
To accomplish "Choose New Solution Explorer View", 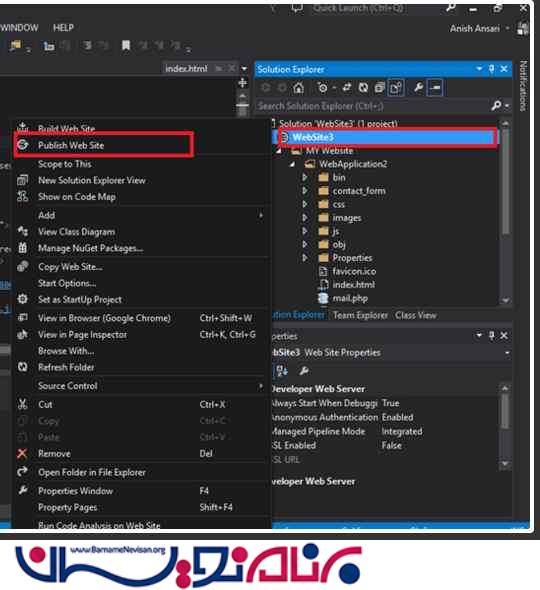I will point(91,180).
